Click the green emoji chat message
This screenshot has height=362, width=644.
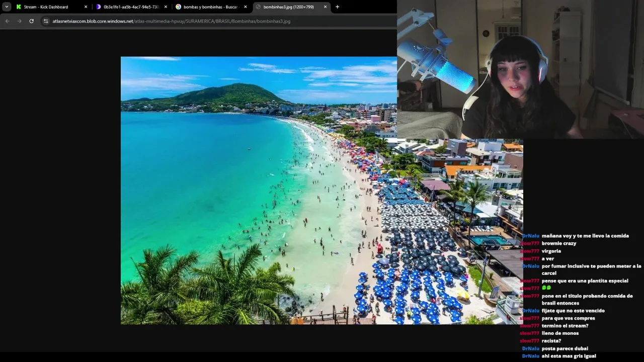coord(546,288)
